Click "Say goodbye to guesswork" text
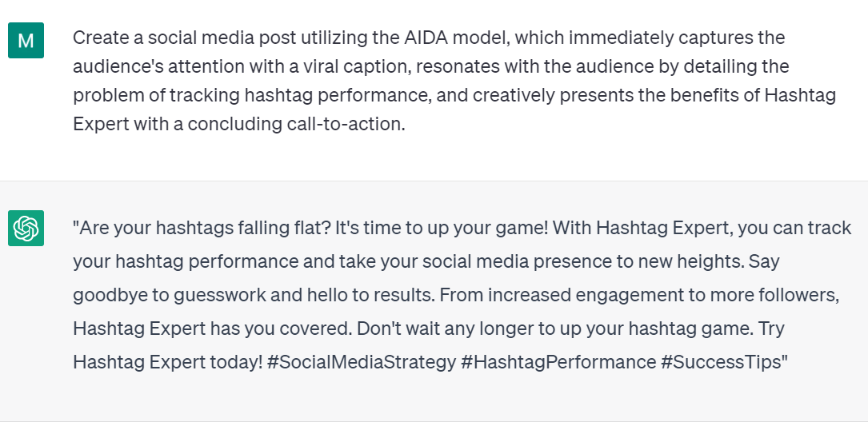The height and width of the screenshot is (426, 868). [170, 294]
